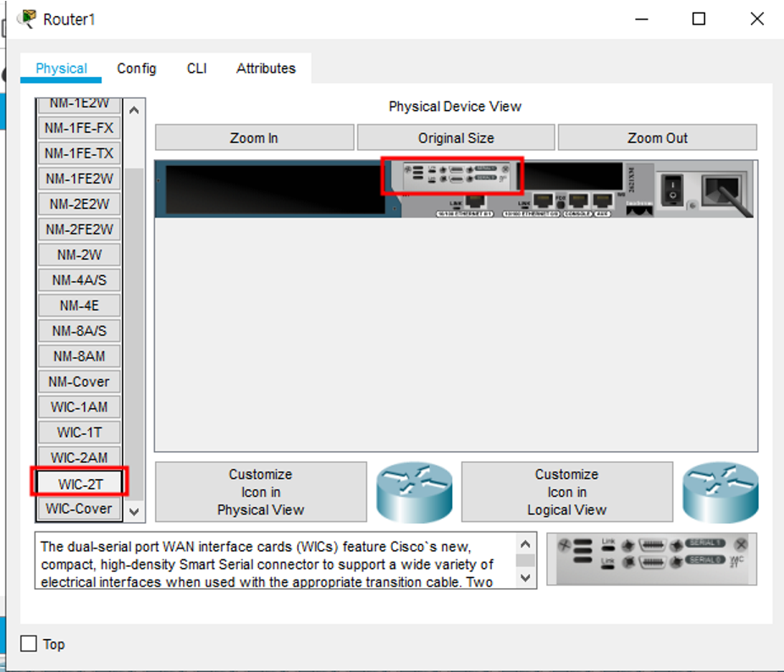Click the router console port

pos(579,201)
